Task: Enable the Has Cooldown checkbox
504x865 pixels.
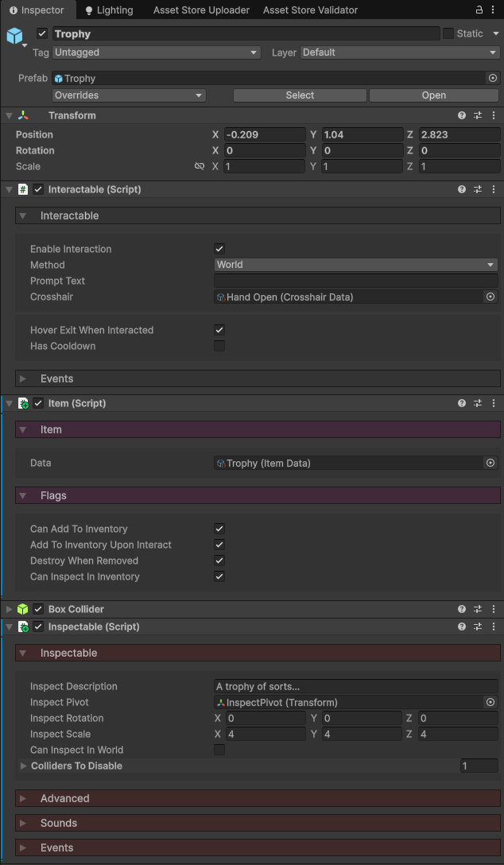Action: [x=219, y=346]
